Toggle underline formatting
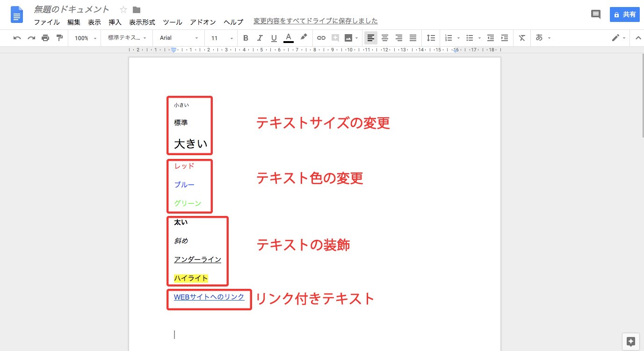The width and height of the screenshot is (644, 351). pos(274,38)
